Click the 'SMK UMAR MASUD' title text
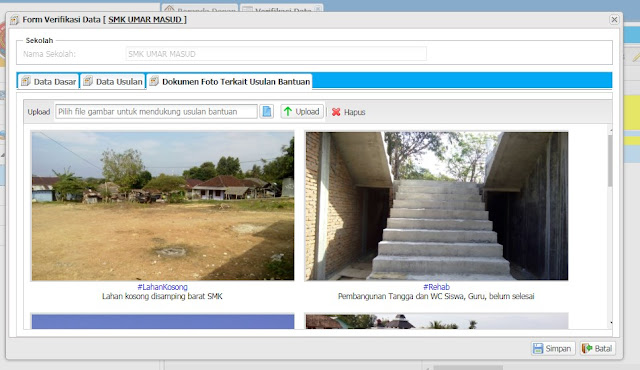 (145, 20)
